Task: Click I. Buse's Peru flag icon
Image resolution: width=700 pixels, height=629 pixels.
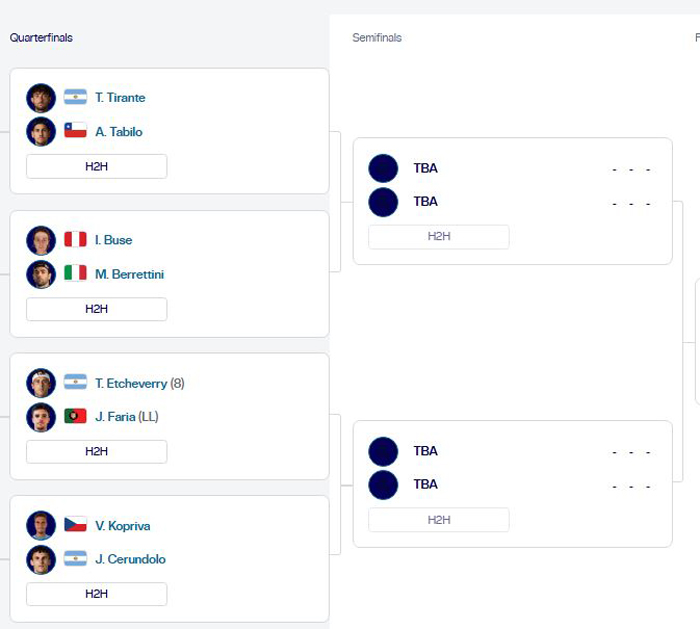Action: pyautogui.click(x=75, y=240)
